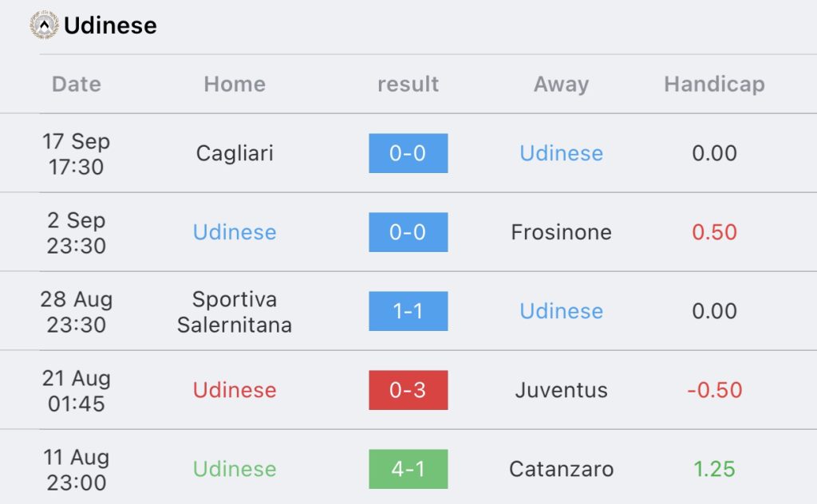Click the 17 Sep 17:30 match date
This screenshot has width=817, height=504.
[x=77, y=154]
